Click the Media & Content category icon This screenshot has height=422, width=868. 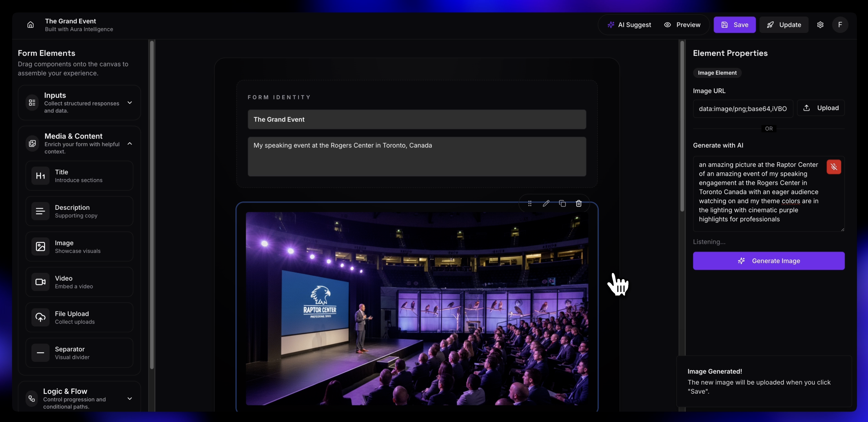[32, 144]
